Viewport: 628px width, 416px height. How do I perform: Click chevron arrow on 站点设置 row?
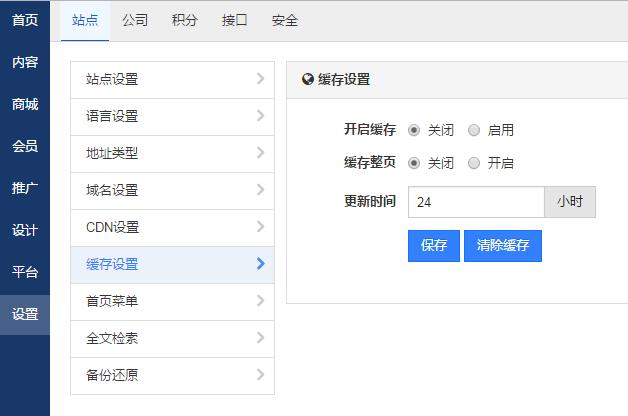point(260,79)
